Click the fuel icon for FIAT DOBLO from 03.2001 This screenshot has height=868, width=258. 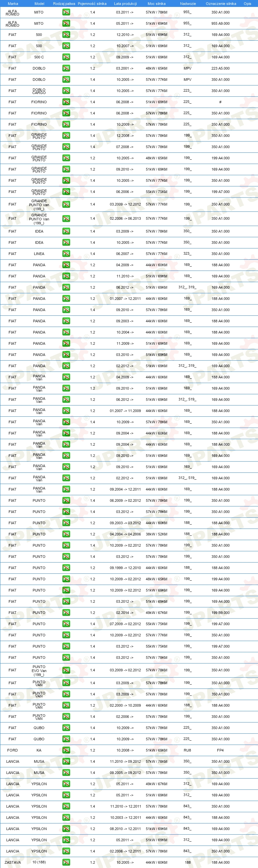(66, 68)
